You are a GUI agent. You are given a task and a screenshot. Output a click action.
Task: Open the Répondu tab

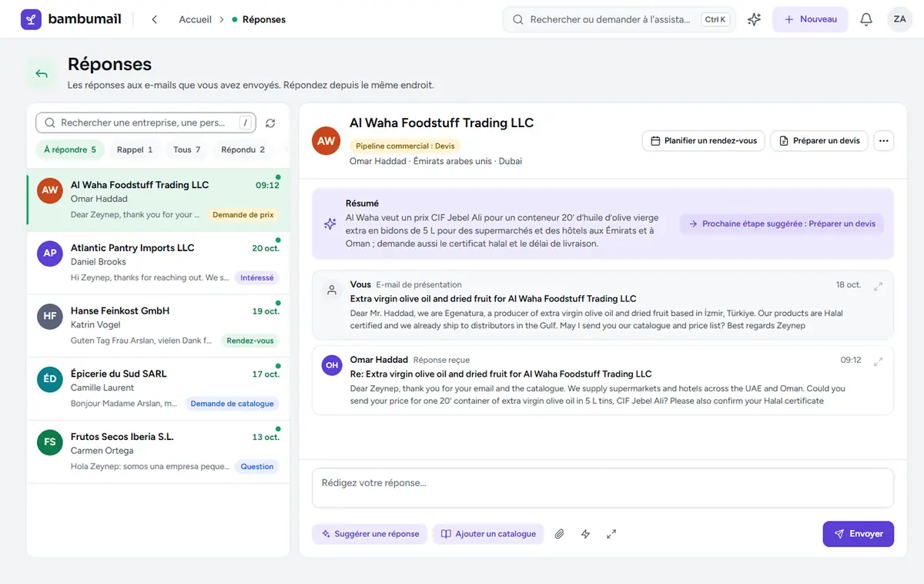pos(243,149)
